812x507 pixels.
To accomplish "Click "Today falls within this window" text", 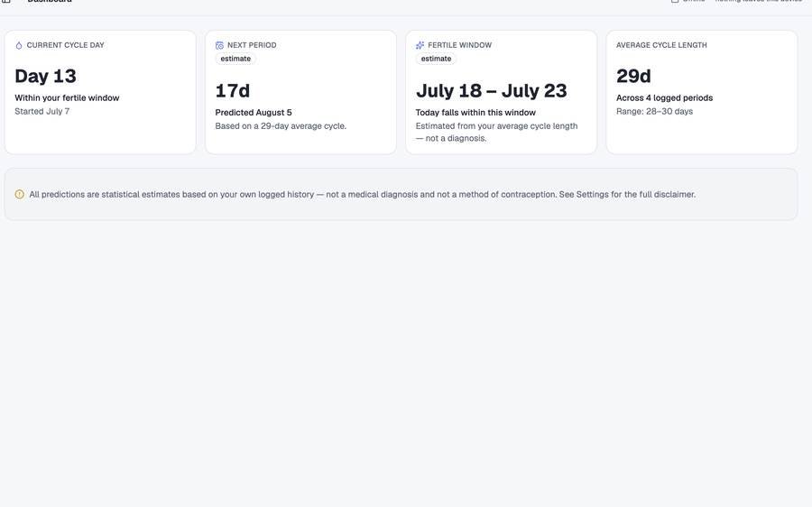I will 475,113.
